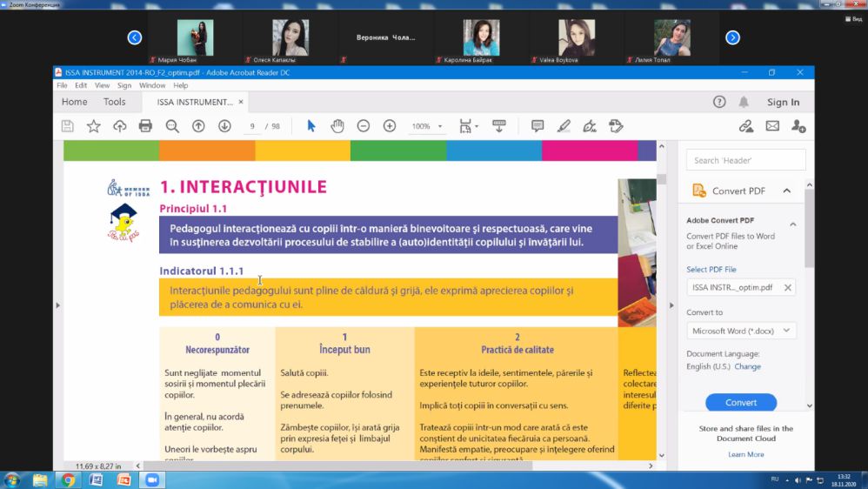Collapse the Convert PDF panel
Viewport: 868px width, 489px height.
[787, 191]
